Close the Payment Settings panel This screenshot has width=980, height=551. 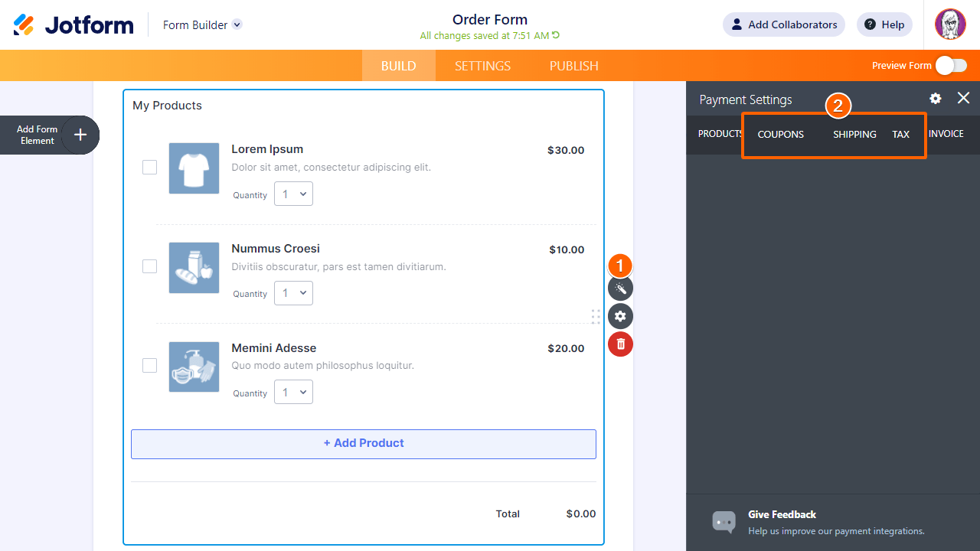963,98
